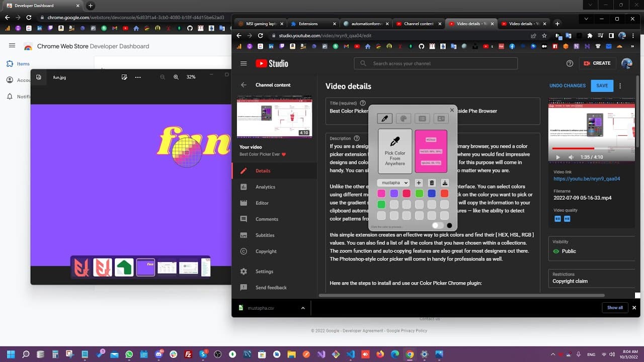Open the palette tab in color picker popup

[x=403, y=119]
